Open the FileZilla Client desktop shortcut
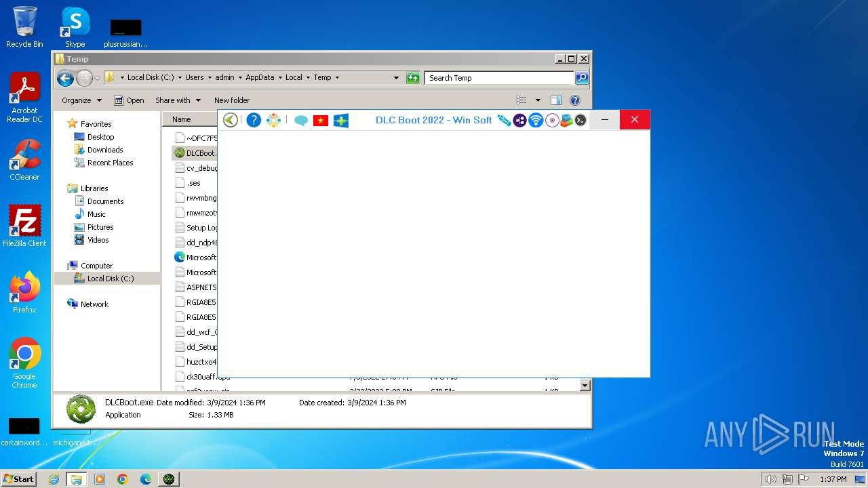 click(24, 226)
